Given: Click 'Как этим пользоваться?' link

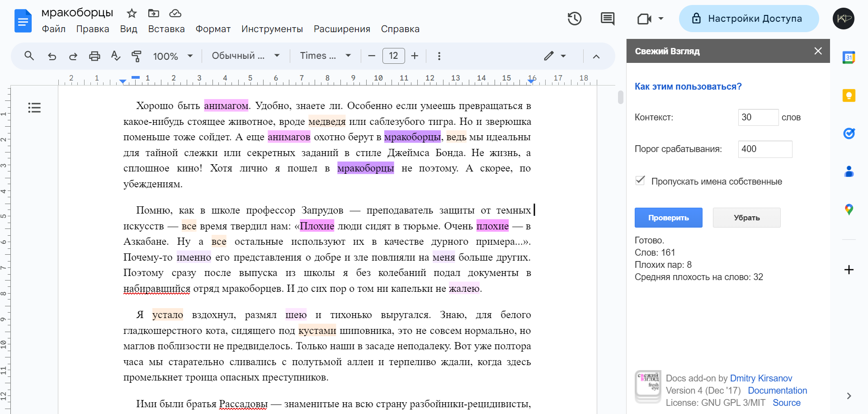Looking at the screenshot, I should pyautogui.click(x=688, y=86).
